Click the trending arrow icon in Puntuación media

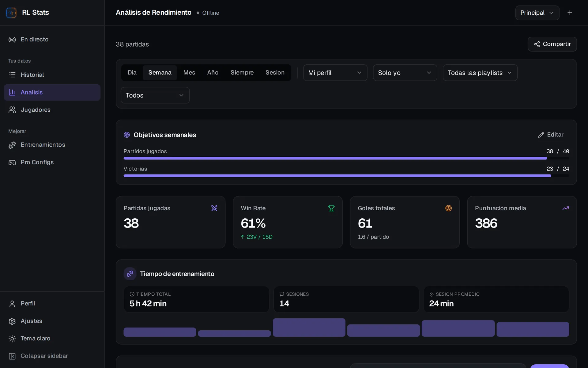click(566, 208)
